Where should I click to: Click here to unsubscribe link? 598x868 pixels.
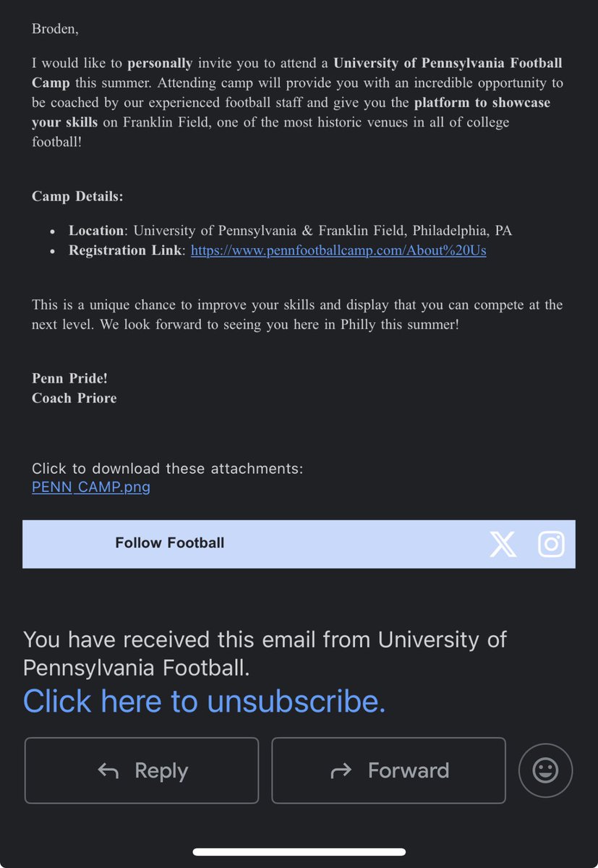point(205,701)
